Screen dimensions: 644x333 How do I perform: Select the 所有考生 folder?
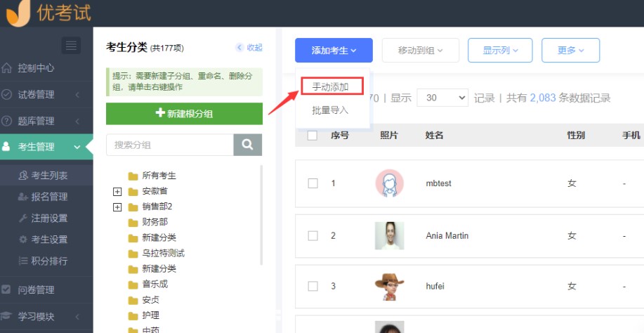tap(159, 176)
